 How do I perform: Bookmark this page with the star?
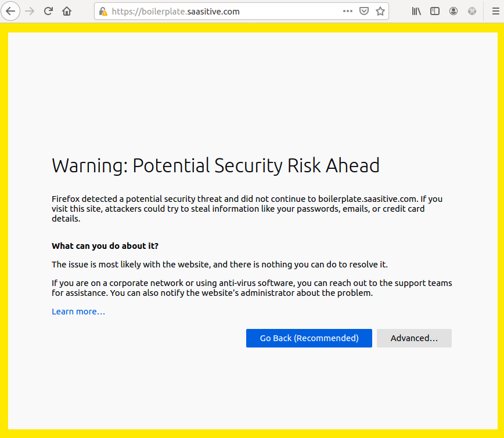pos(380,11)
